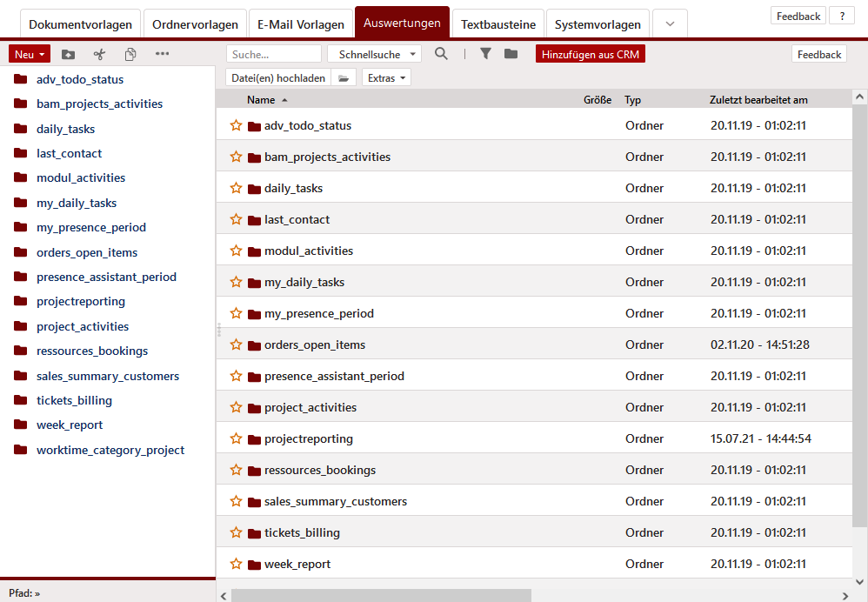Click the magnifier search icon
This screenshot has width=868, height=602.
pyautogui.click(x=442, y=54)
